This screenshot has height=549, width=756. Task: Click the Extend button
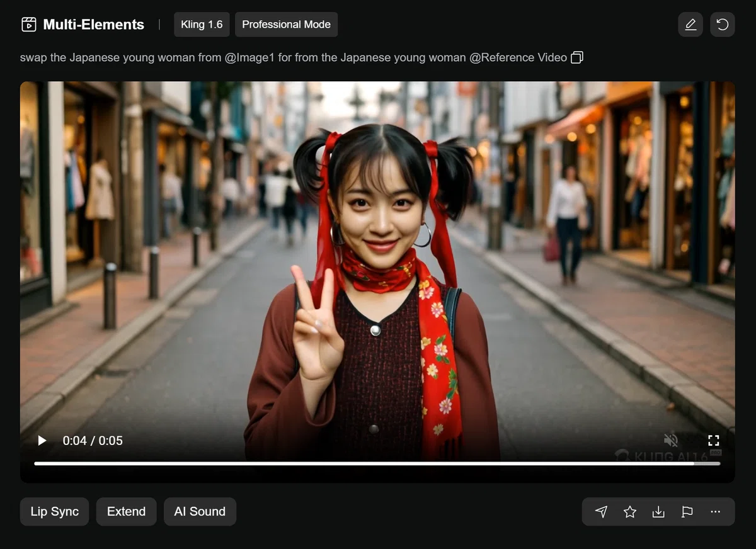pyautogui.click(x=126, y=511)
